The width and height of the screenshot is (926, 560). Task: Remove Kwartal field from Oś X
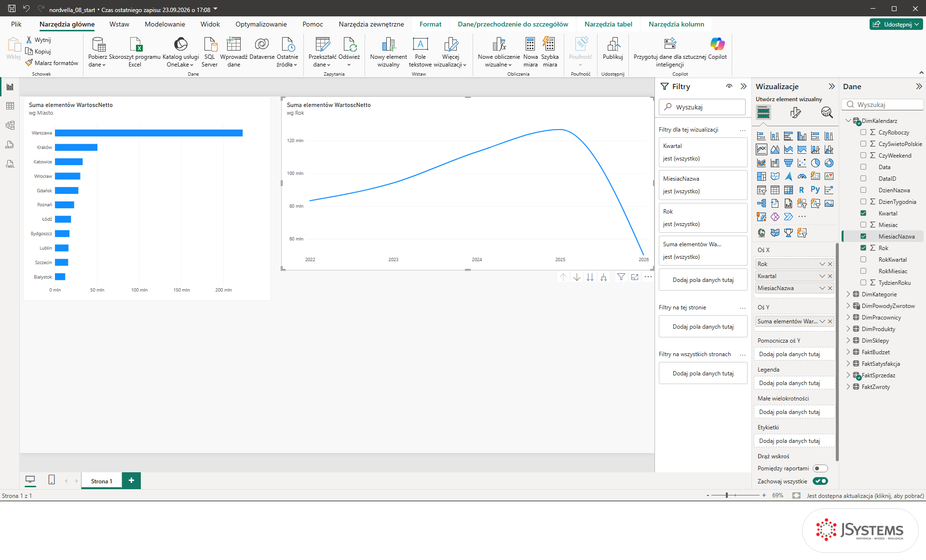point(830,276)
